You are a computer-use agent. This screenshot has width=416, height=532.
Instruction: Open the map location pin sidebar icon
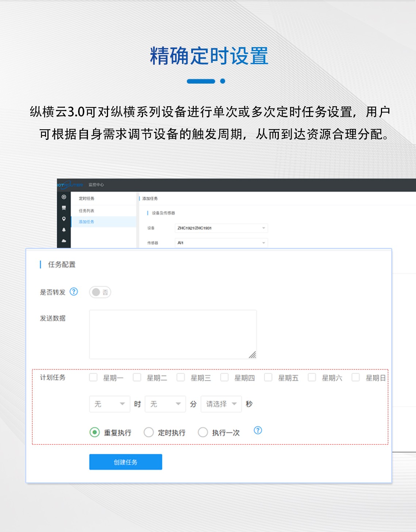pos(64,219)
